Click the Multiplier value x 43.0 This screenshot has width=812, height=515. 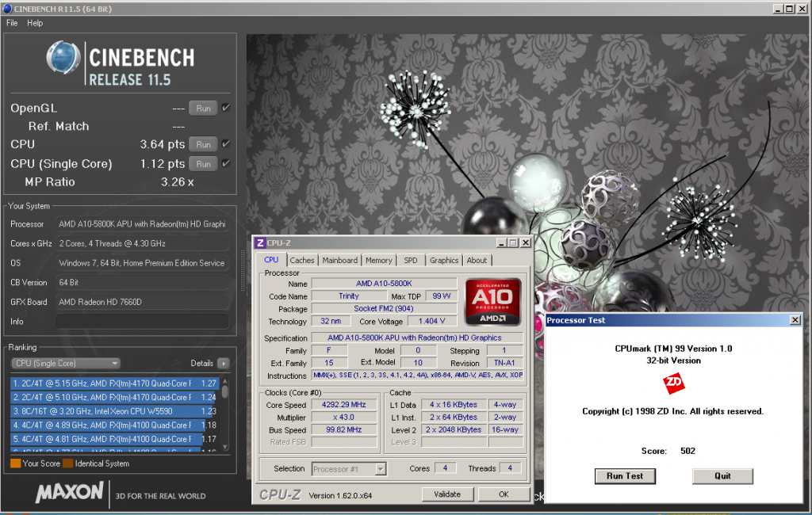(x=344, y=418)
